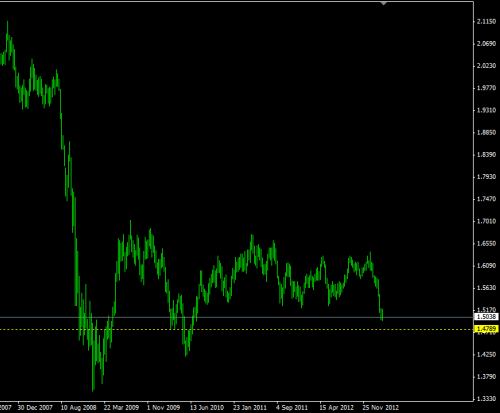The height and width of the screenshot is (413, 500).
Task: Click the 15 Apr 2012 date label
Action: point(336,407)
